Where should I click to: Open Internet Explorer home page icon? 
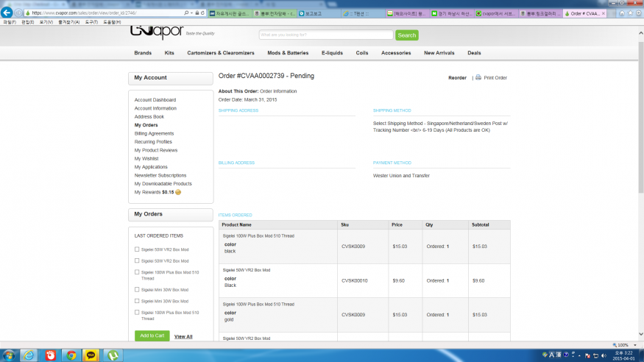click(x=622, y=13)
